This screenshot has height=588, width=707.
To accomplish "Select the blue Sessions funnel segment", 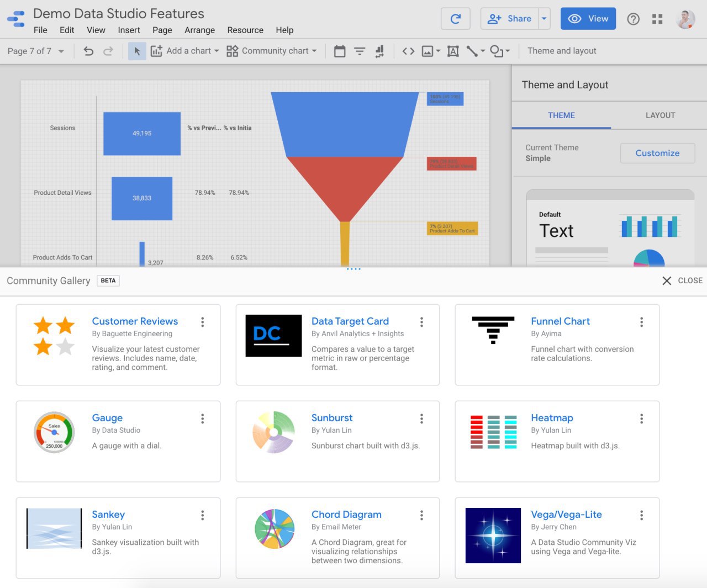I will tap(345, 124).
